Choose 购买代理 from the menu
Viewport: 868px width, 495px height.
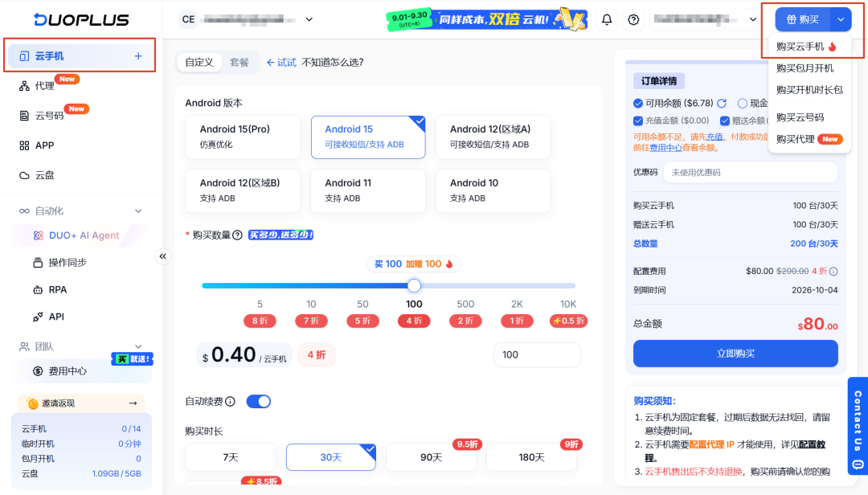(809, 139)
